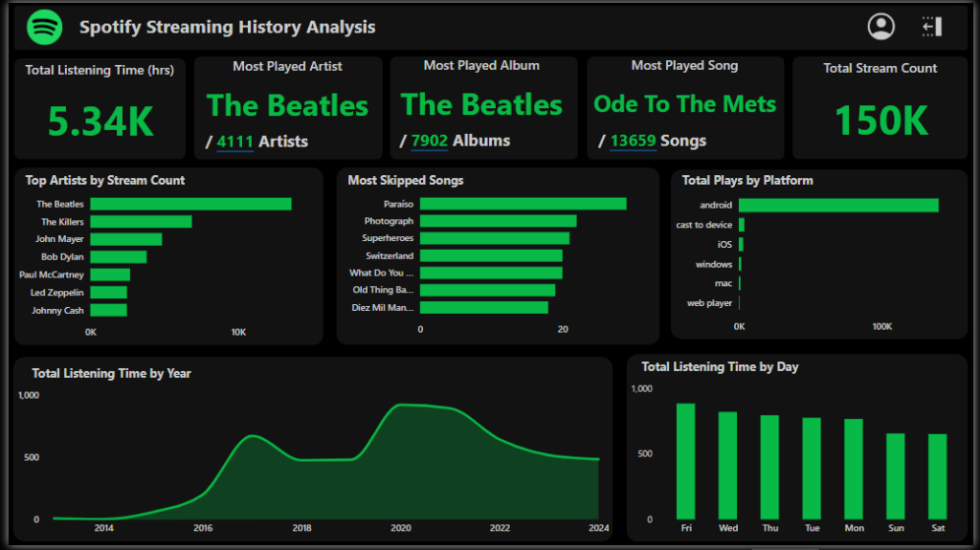Click the Top Artists by Stream Count title
The width and height of the screenshot is (980, 550).
(105, 180)
